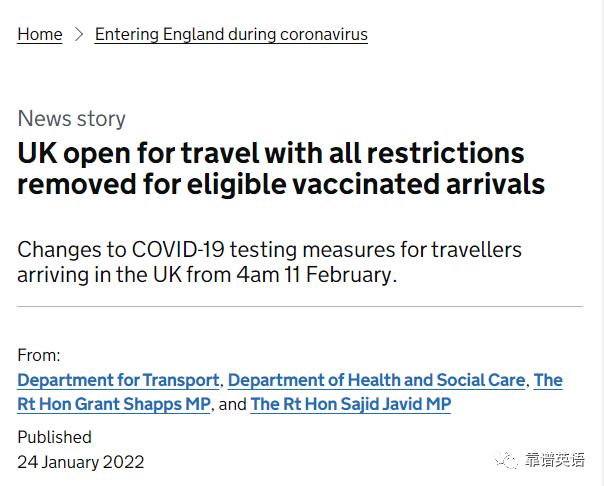Image resolution: width=604 pixels, height=486 pixels.
Task: Click the 'From:' label
Action: click(39, 355)
